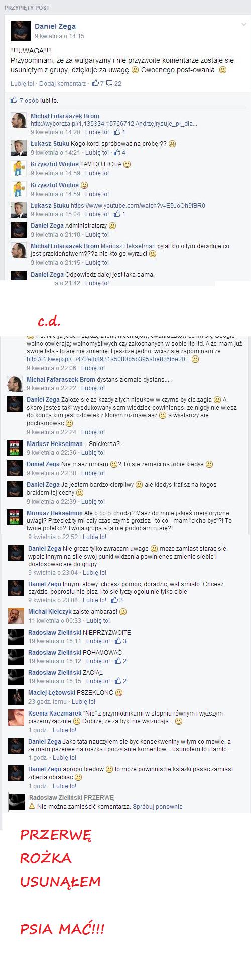Open Daniel Zega's profile from post header
The width and height of the screenshot is (251, 980).
(55, 26)
